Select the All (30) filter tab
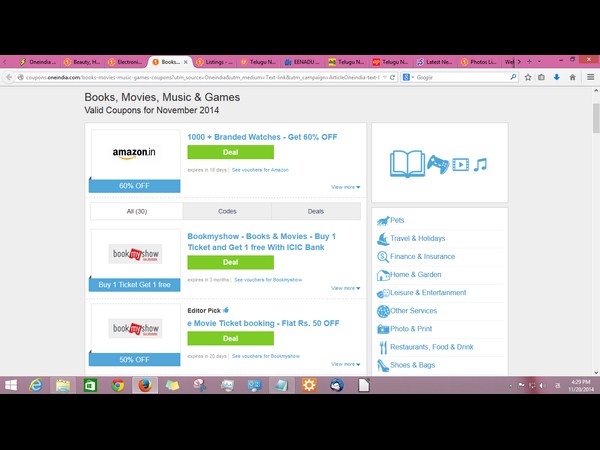The image size is (600, 450). pos(136,212)
